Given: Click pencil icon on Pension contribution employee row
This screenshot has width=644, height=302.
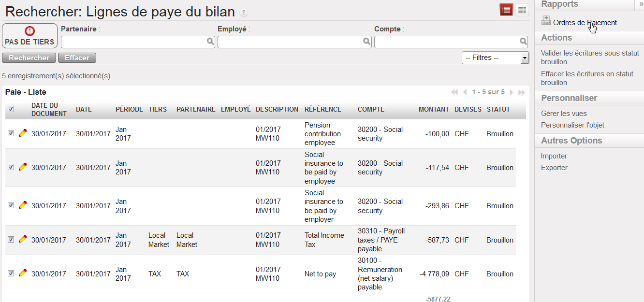Looking at the screenshot, I should tap(22, 133).
